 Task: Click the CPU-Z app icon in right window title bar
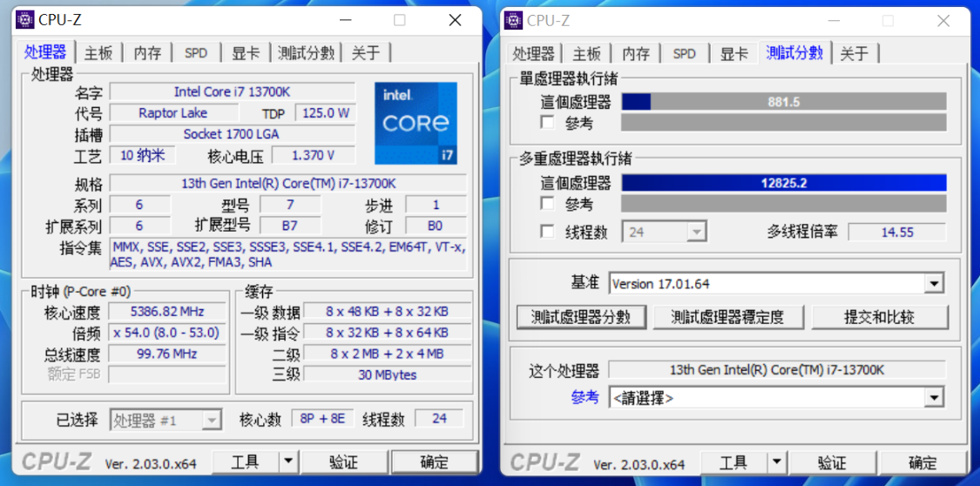[x=513, y=20]
